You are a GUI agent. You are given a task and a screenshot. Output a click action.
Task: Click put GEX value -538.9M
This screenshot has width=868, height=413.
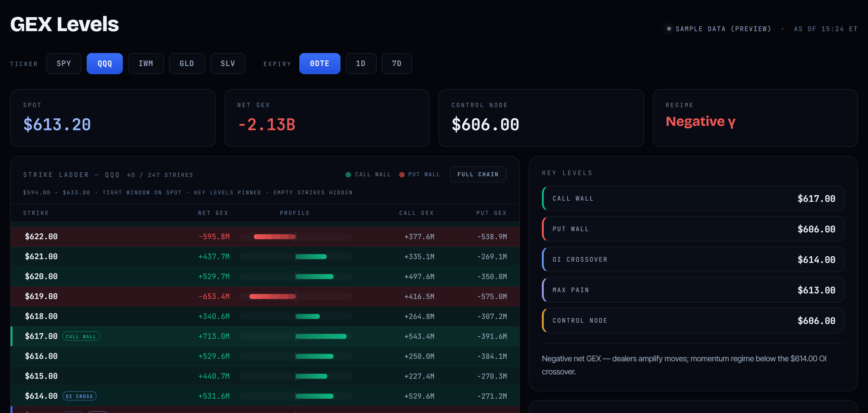coord(492,237)
